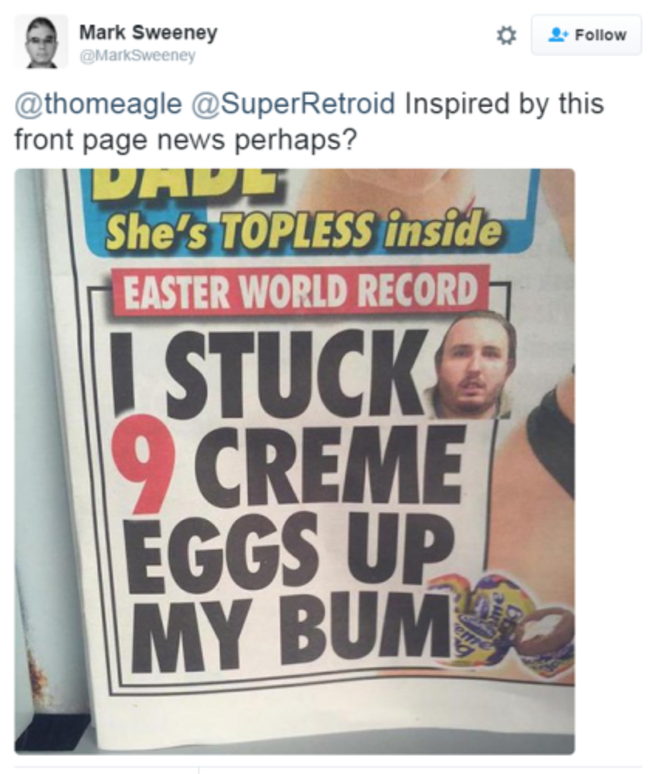Image resolution: width=650 pixels, height=774 pixels.
Task: Click the Mark Sweeney display name
Action: pos(148,33)
